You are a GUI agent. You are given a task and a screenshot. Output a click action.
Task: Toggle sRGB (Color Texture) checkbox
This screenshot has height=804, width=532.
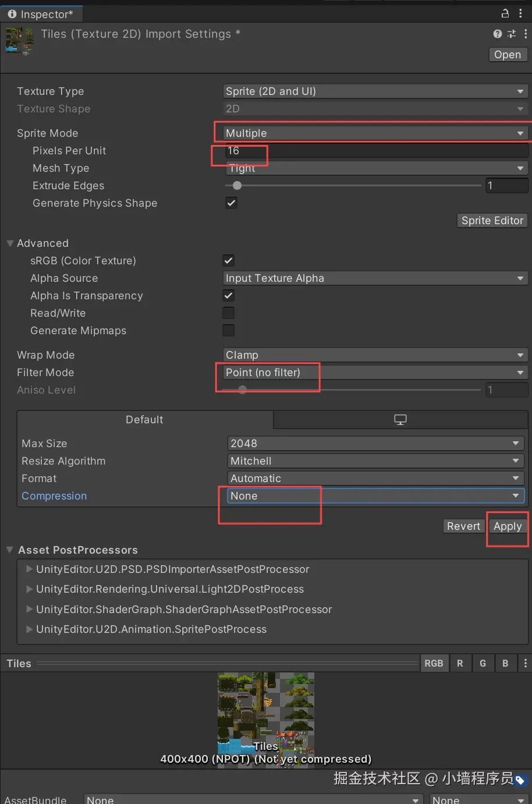(x=229, y=260)
